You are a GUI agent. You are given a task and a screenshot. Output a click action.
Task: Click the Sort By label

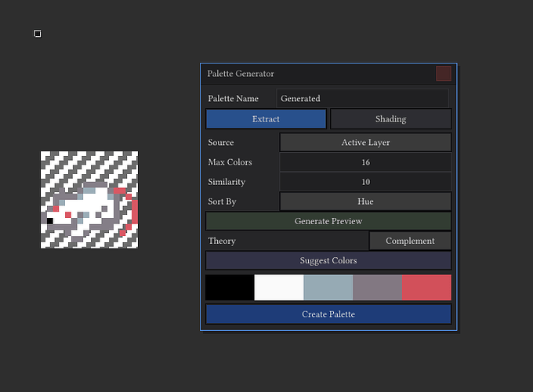[x=222, y=201]
